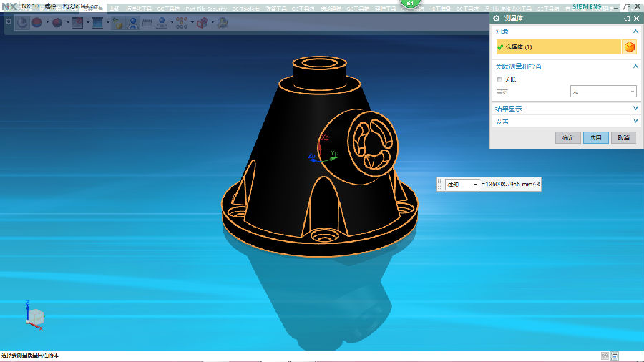Screen dimensions: 644x362
Task: Click the orange body selection cube icon
Action: point(629,47)
